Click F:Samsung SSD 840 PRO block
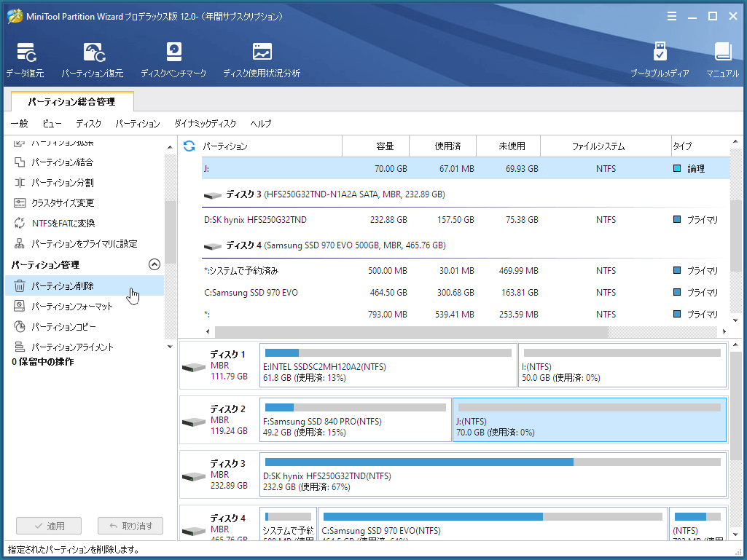The image size is (747, 560). (356, 420)
